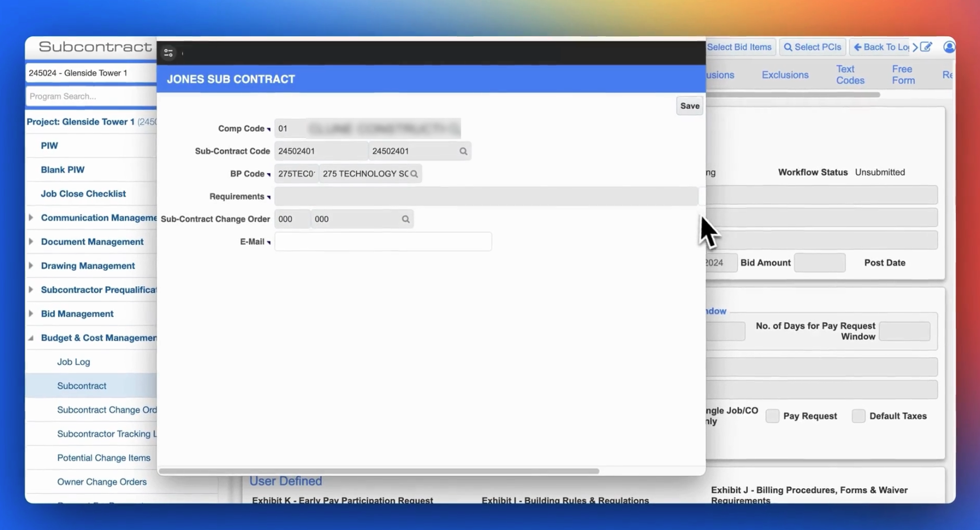
Task: Click the first Sub-Contract Code field
Action: (321, 151)
